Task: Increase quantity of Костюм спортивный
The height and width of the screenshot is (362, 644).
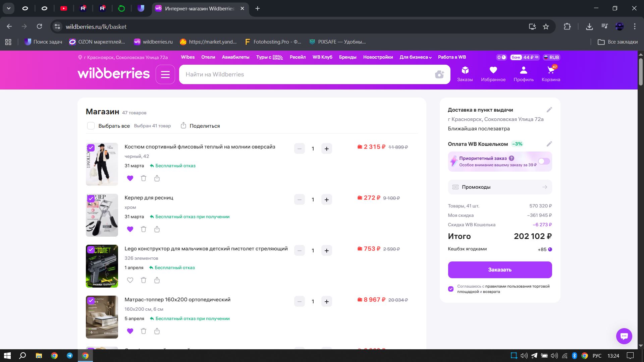Action: (x=326, y=148)
